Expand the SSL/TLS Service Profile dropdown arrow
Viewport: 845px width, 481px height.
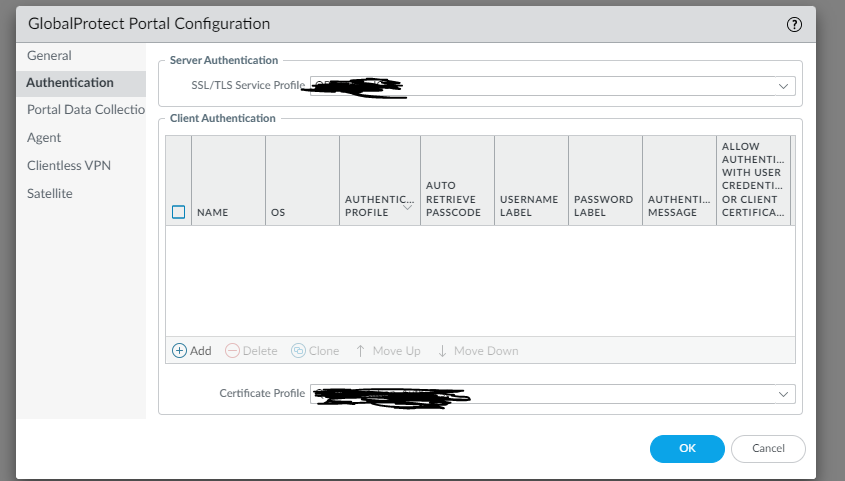pyautogui.click(x=783, y=86)
